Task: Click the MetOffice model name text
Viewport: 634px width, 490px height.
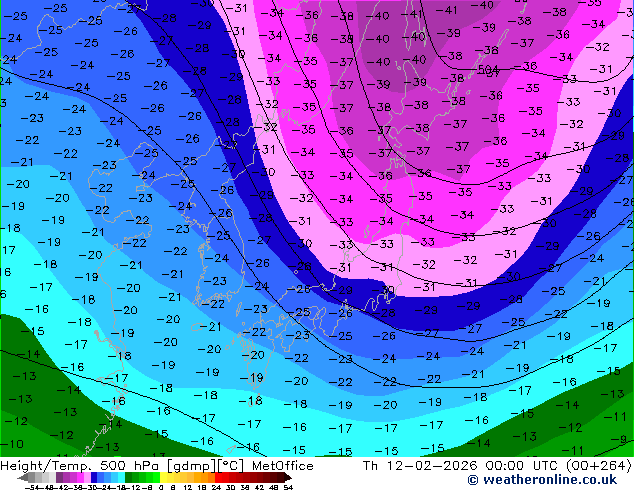Action: pos(283,466)
